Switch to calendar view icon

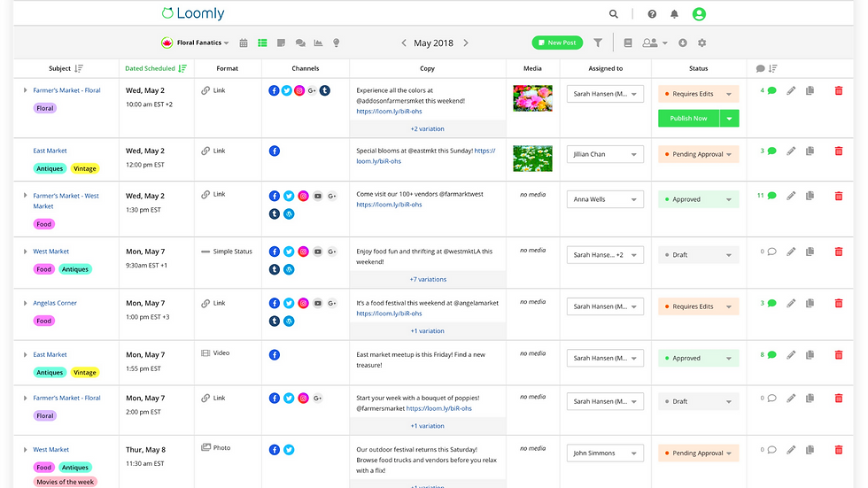tap(244, 43)
